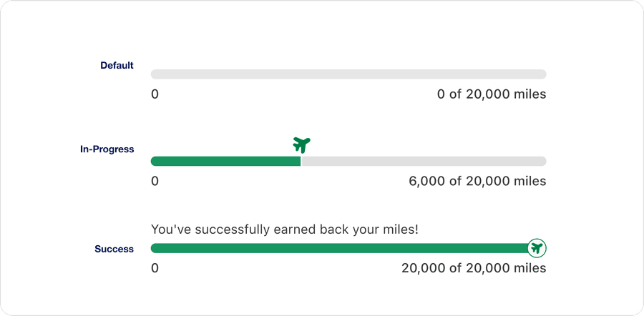Click the "0" under the In-Progress bar
This screenshot has width=644, height=316.
[155, 181]
